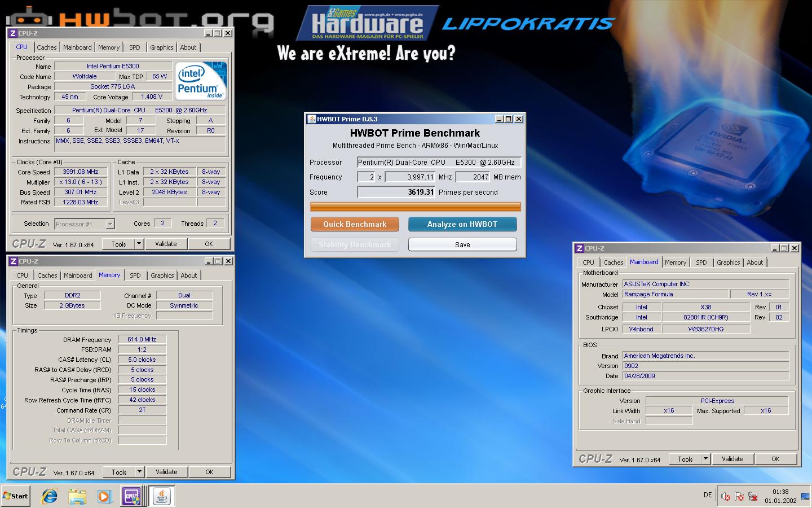Viewport: 812px width, 508px height.
Task: Open SPD tab in top CPU-Z window
Action: coord(135,47)
